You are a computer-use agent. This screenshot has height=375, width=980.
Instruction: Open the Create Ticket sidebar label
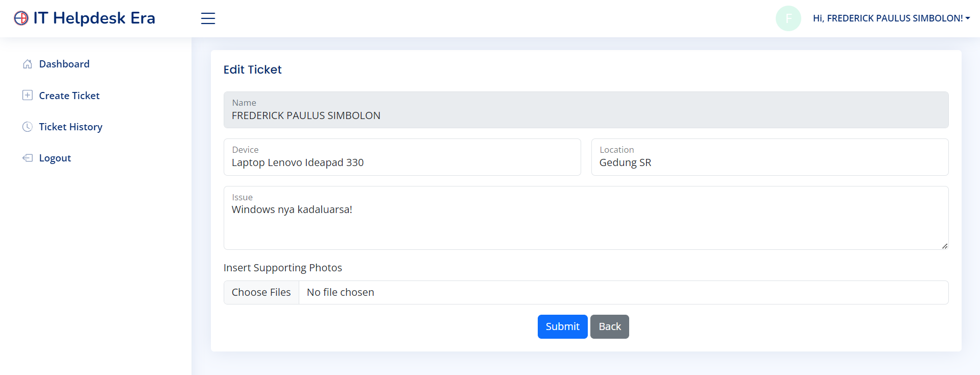(x=69, y=96)
